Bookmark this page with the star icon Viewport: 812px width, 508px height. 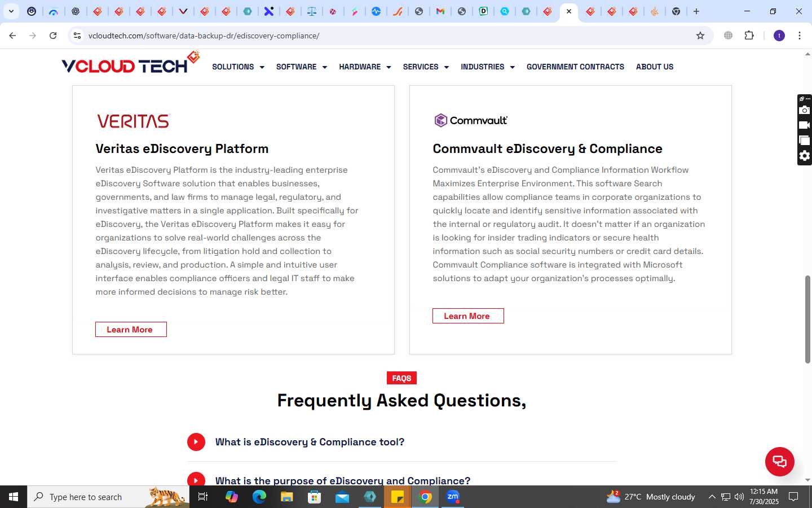(x=700, y=36)
